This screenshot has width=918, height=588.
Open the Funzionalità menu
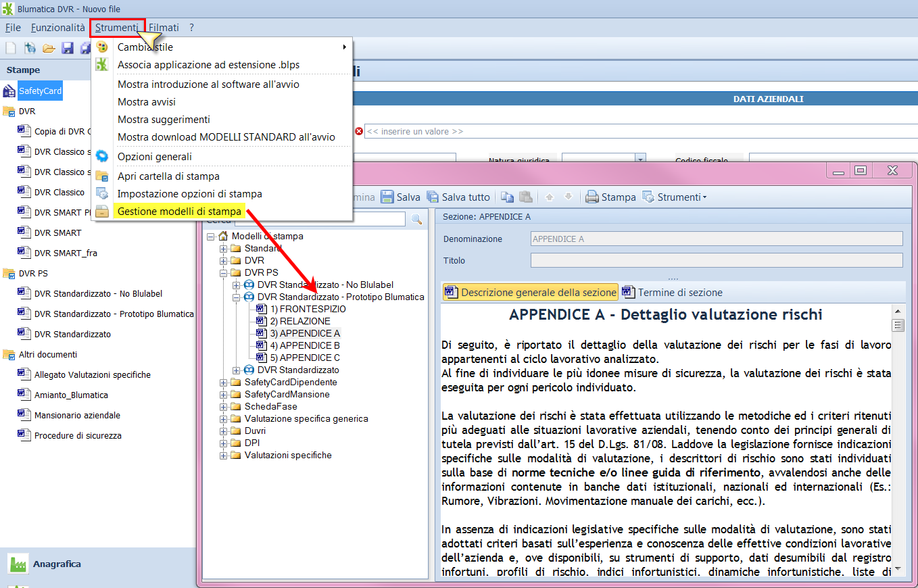pos(58,28)
